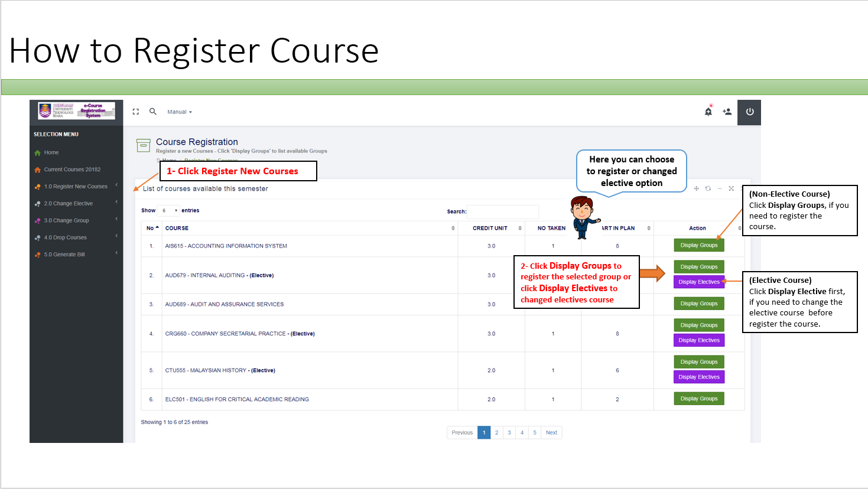Click inside the Search input field
Screen dimensions: 868x489
[x=503, y=211]
